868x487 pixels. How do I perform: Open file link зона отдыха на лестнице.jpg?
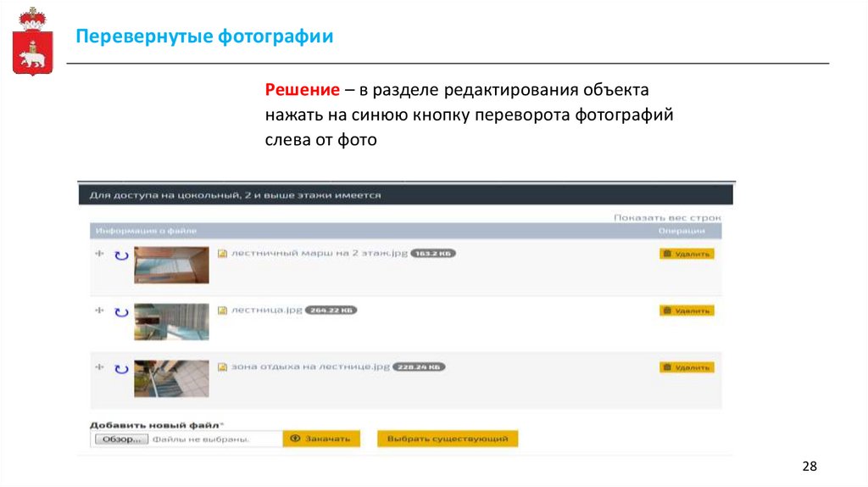pos(310,367)
